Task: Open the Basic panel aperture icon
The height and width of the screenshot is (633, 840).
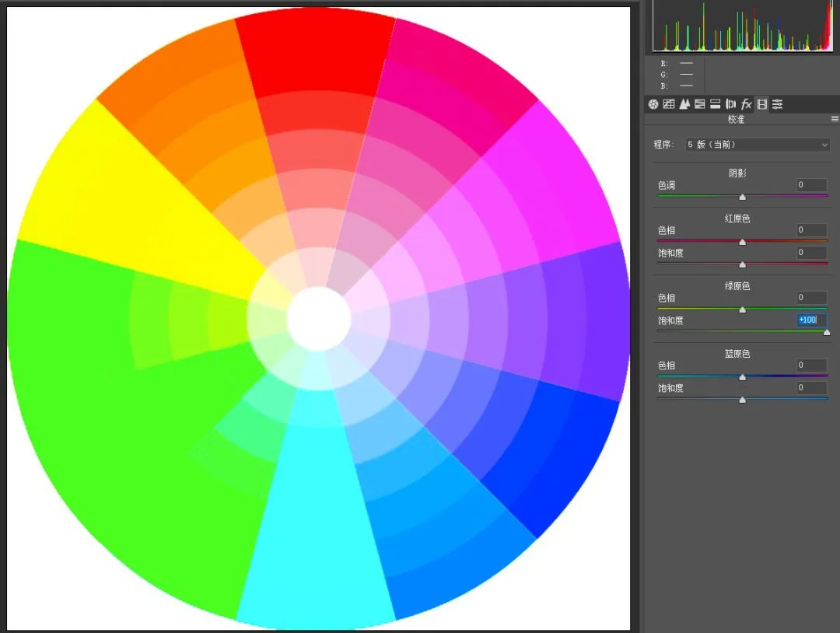Action: point(653,104)
